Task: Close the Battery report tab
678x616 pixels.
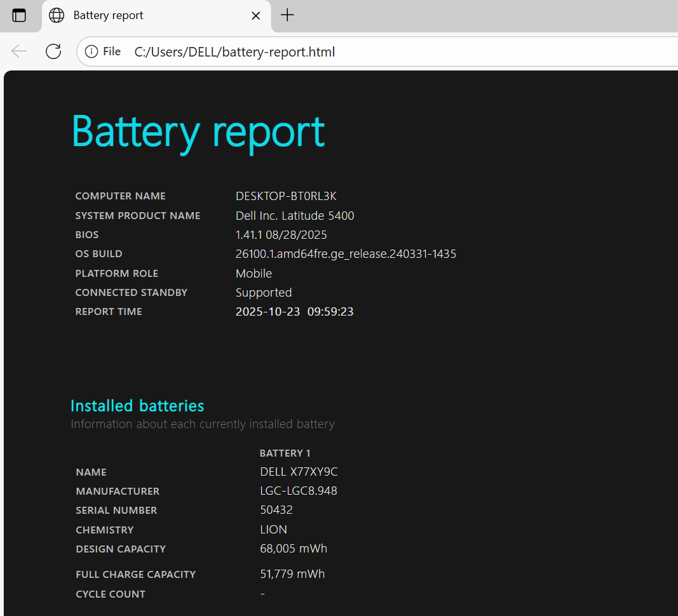Action: click(256, 15)
